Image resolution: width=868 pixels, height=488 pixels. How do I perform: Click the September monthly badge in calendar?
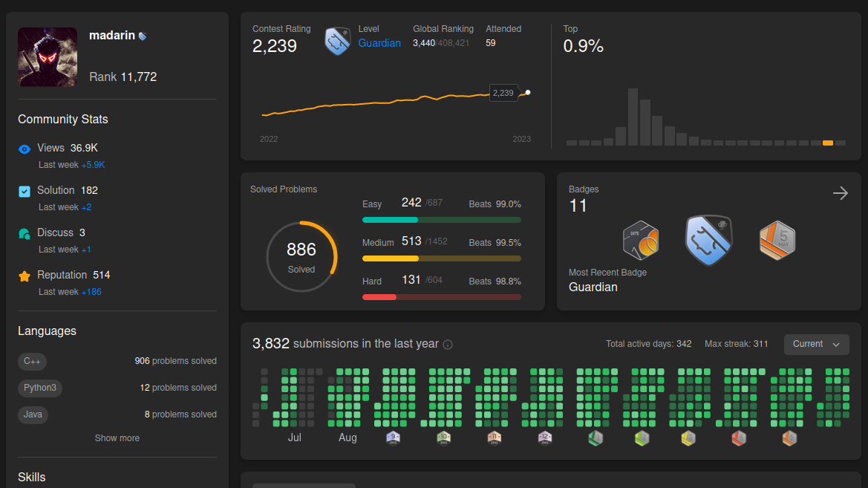tap(393, 438)
